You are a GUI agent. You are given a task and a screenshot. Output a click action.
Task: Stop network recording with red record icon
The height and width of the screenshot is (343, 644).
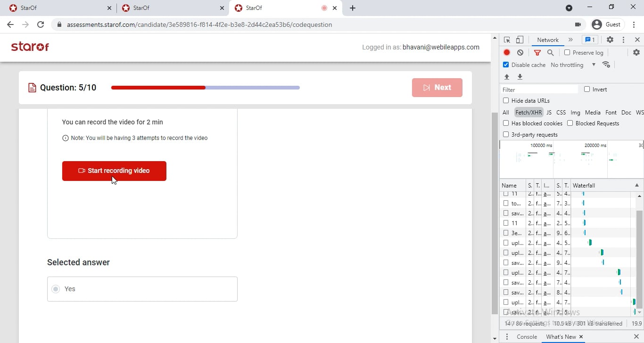(507, 53)
